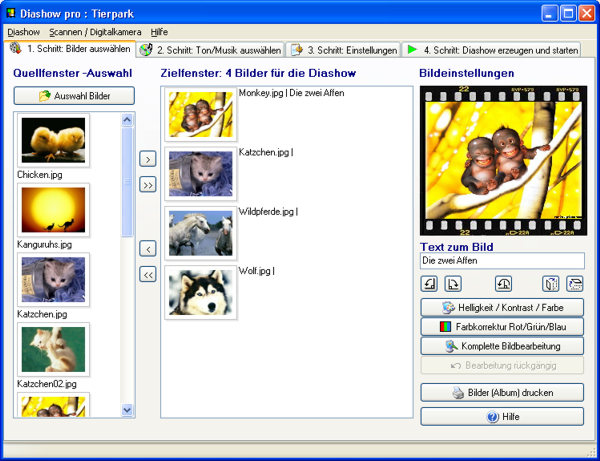Screen dimensions: 600x461
Task: Click the flip image vertically icon
Action: (x=574, y=283)
